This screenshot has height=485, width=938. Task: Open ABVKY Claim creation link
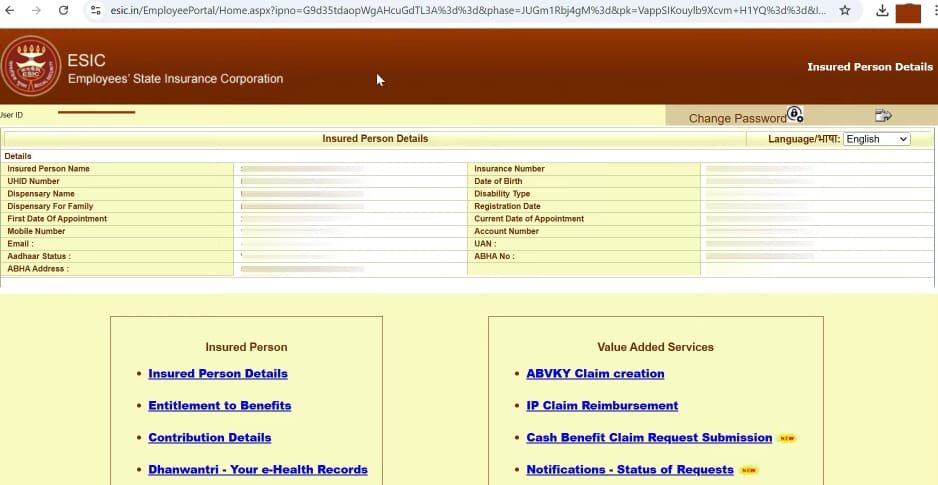595,374
